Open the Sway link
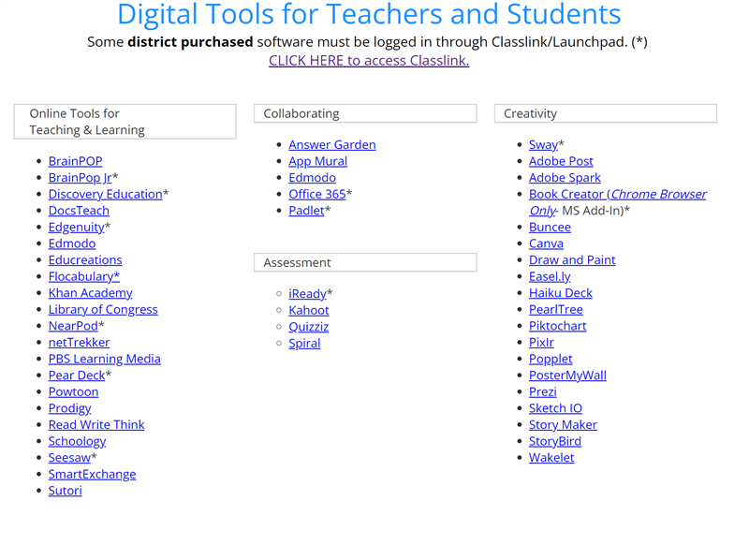This screenshot has width=749, height=560. pyautogui.click(x=544, y=145)
